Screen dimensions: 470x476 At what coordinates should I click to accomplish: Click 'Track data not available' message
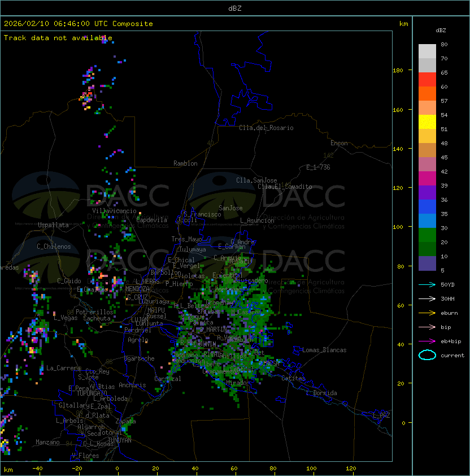58,38
